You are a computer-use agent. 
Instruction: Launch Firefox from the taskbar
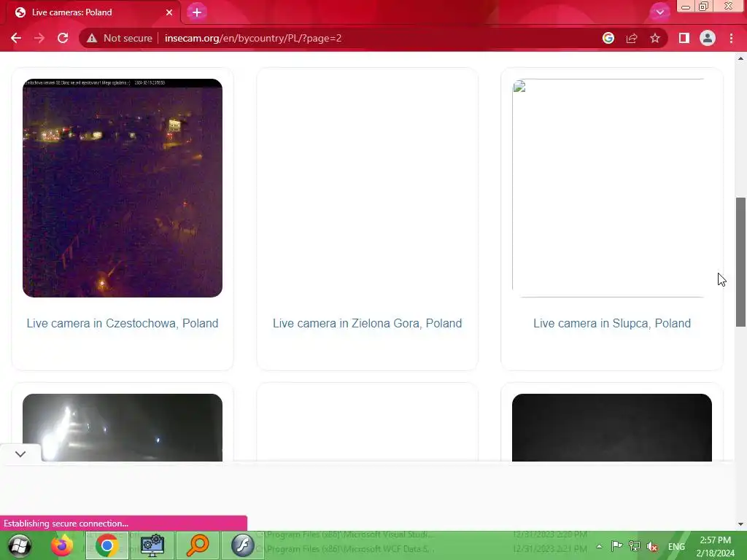62,545
